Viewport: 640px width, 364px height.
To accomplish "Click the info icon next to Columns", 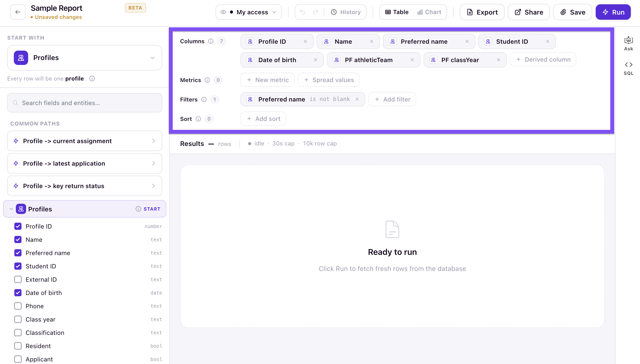I will coord(211,41).
